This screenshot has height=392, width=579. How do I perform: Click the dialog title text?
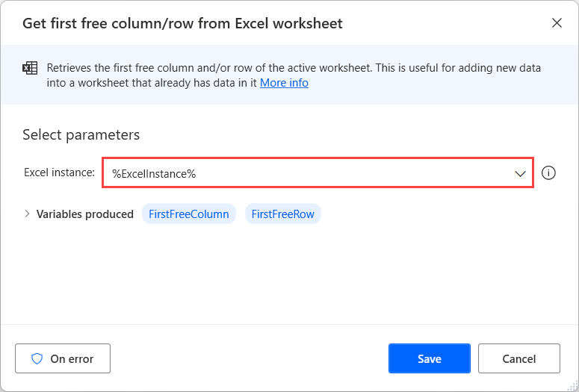[182, 23]
